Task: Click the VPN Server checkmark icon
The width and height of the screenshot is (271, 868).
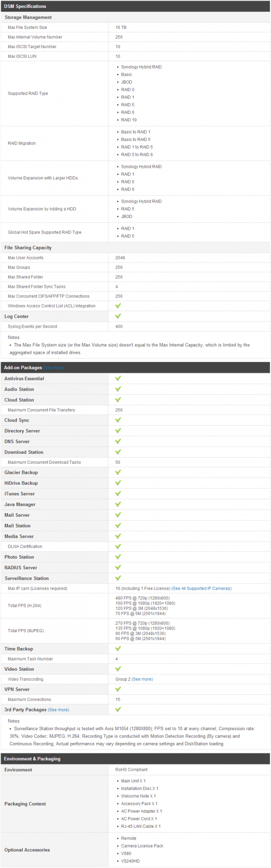Action: pyautogui.click(x=118, y=689)
